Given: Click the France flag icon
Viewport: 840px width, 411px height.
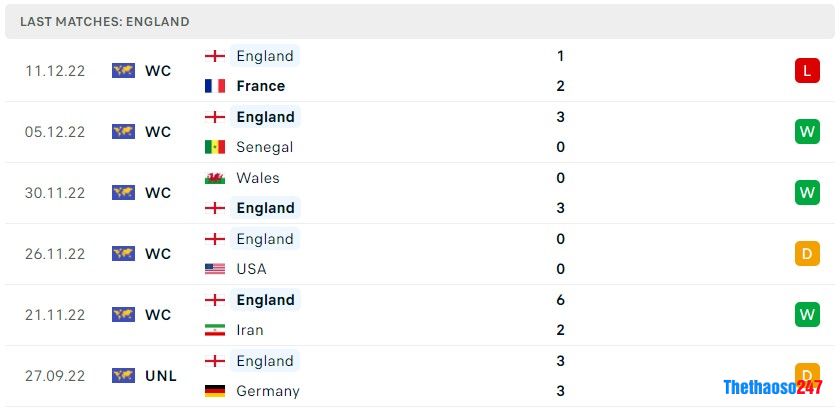Looking at the screenshot, I should 214,86.
